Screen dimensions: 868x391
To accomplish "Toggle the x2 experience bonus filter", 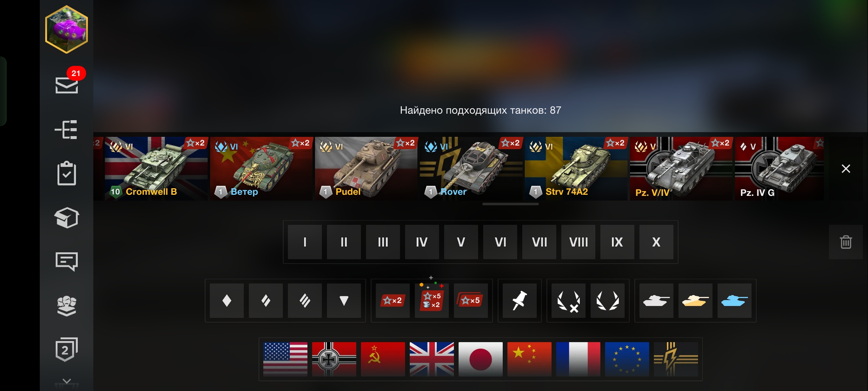I will click(392, 300).
